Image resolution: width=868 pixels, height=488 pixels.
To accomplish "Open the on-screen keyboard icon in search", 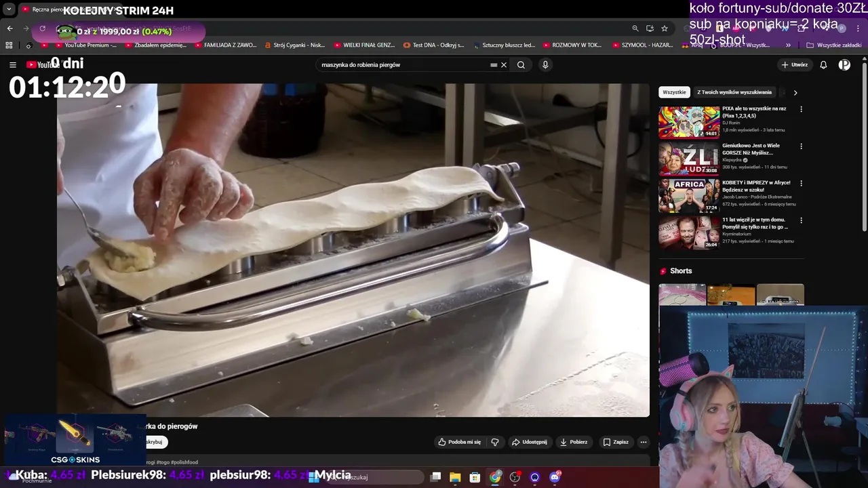I will pyautogui.click(x=494, y=65).
